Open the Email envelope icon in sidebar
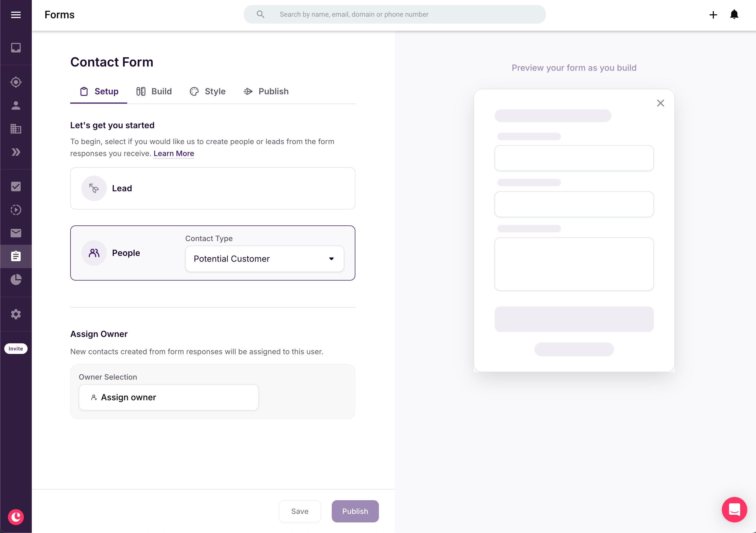Screen dimensions: 756x533 (16, 233)
